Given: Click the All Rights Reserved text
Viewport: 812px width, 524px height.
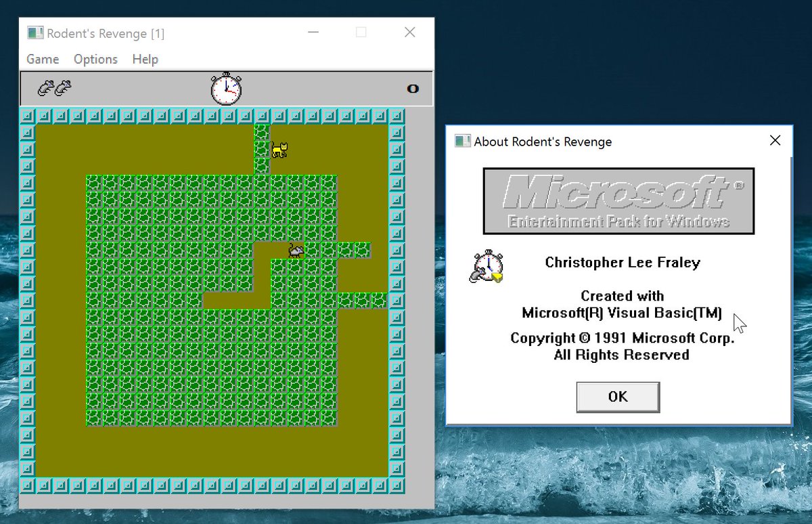Looking at the screenshot, I should [622, 355].
